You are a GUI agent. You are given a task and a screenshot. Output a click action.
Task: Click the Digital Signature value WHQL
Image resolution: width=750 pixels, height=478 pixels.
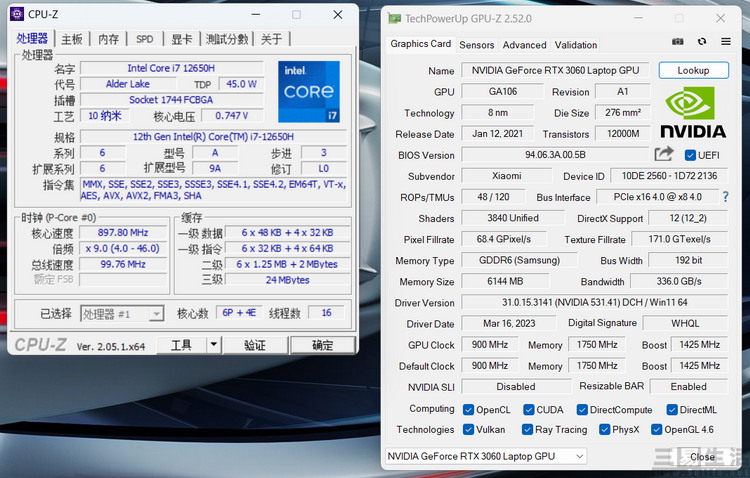(x=685, y=323)
